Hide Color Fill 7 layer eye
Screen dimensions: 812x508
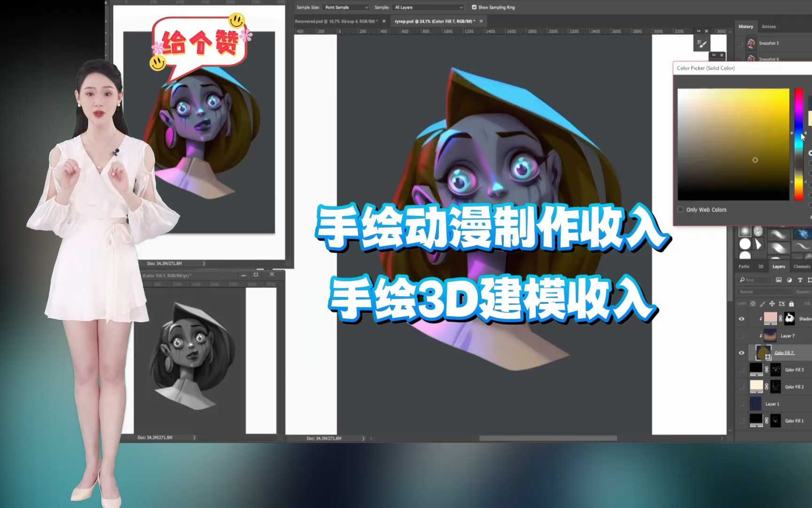(742, 353)
